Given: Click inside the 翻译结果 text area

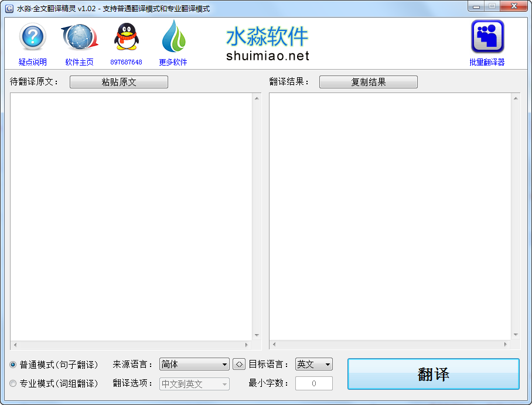Looking at the screenshot, I should click(390, 216).
